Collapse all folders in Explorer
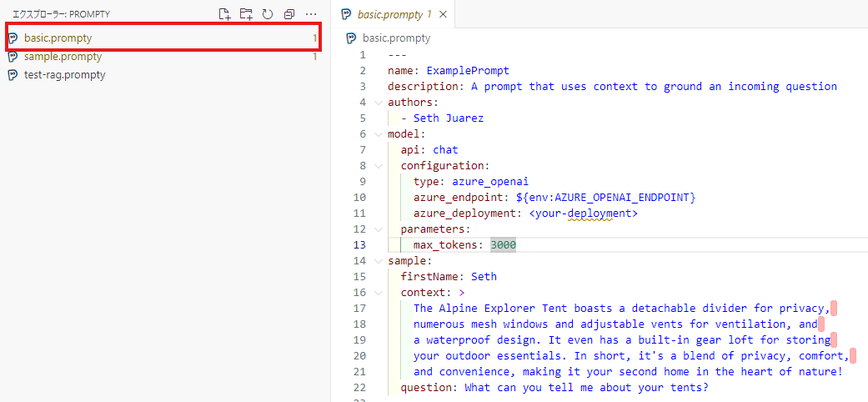The width and height of the screenshot is (868, 402). [x=289, y=14]
